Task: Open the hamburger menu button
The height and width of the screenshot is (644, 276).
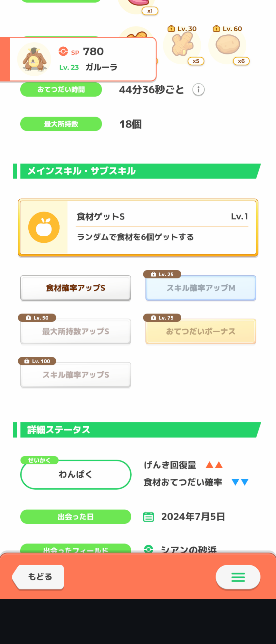Action: point(238,577)
